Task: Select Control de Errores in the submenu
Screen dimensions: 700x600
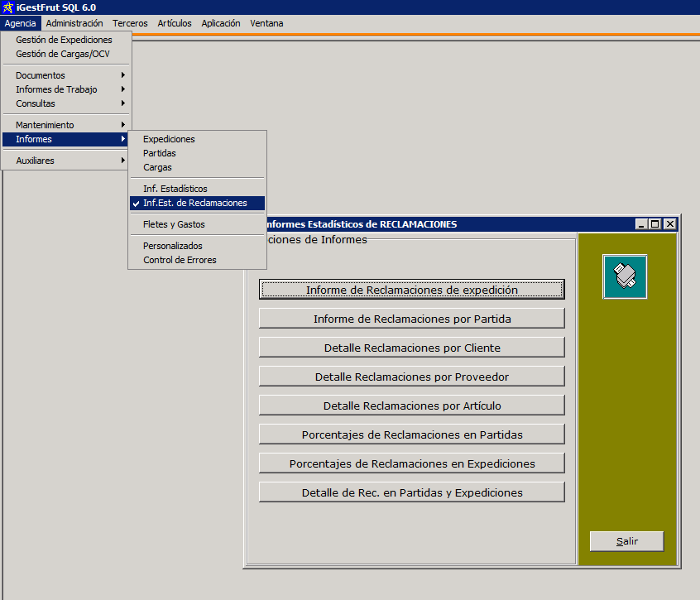Action: click(x=180, y=260)
